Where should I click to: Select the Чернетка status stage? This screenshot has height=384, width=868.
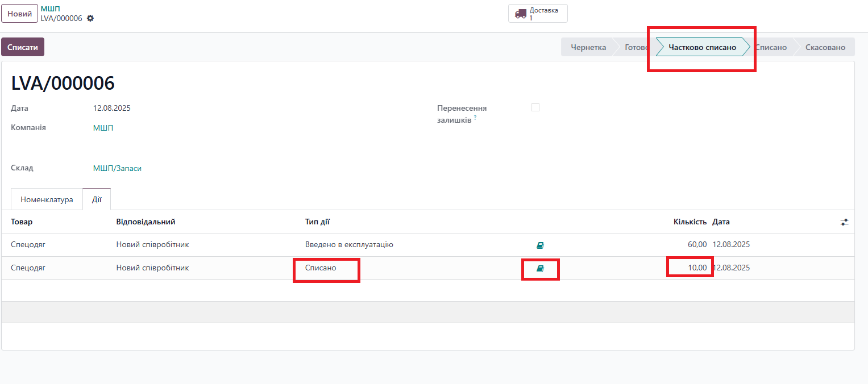(588, 47)
